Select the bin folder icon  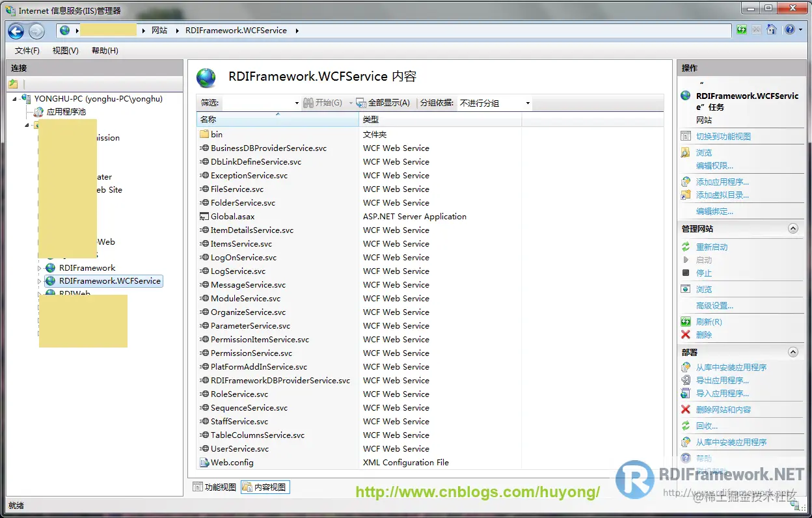click(204, 134)
